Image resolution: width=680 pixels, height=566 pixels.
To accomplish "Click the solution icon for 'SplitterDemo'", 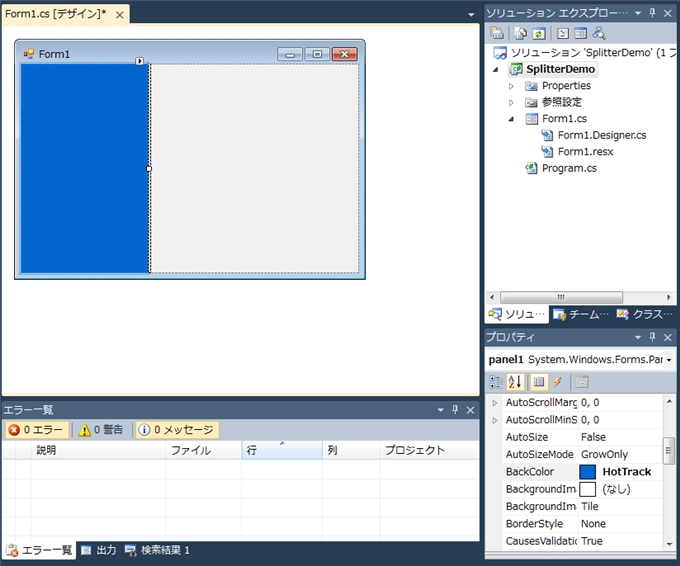I will pos(500,53).
